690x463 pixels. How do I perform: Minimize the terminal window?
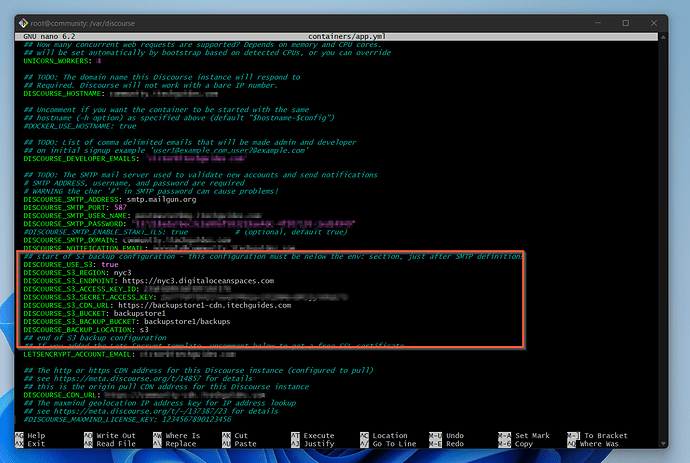(598, 23)
